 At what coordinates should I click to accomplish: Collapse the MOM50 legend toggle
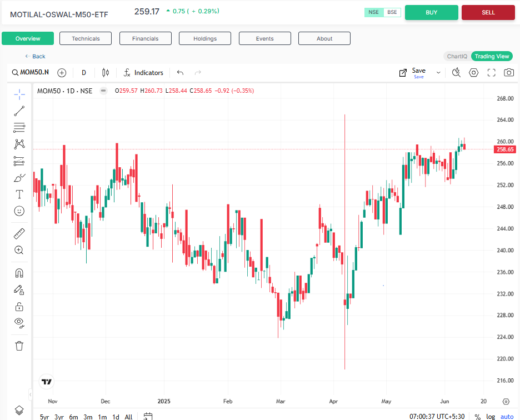click(104, 91)
